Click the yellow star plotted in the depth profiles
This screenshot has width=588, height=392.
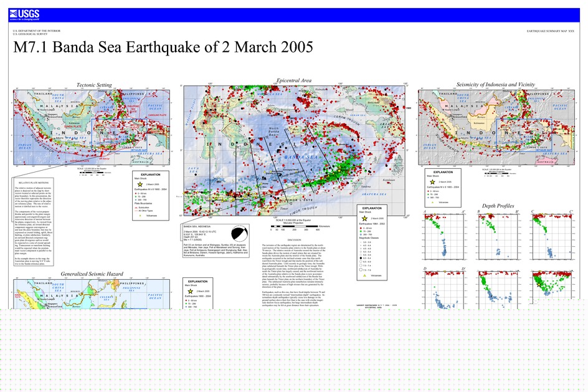(539, 284)
